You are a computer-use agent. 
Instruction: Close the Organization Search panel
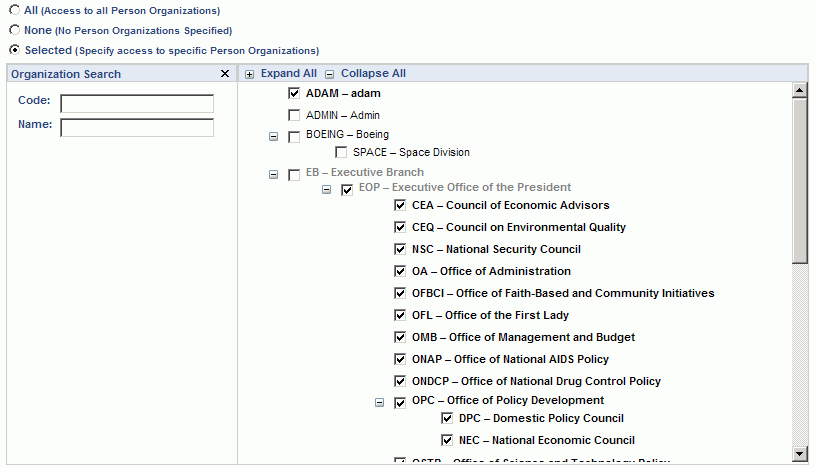click(x=225, y=74)
